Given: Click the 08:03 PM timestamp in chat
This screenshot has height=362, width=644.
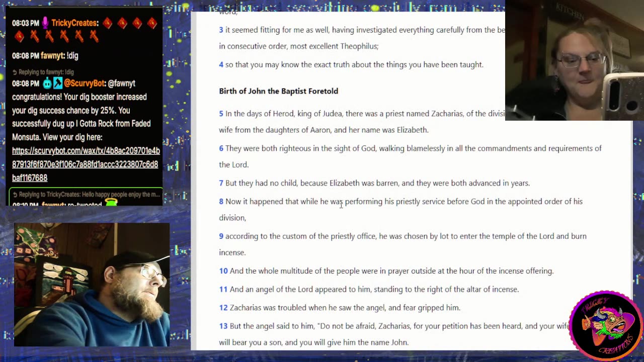Looking at the screenshot, I should coord(26,23).
